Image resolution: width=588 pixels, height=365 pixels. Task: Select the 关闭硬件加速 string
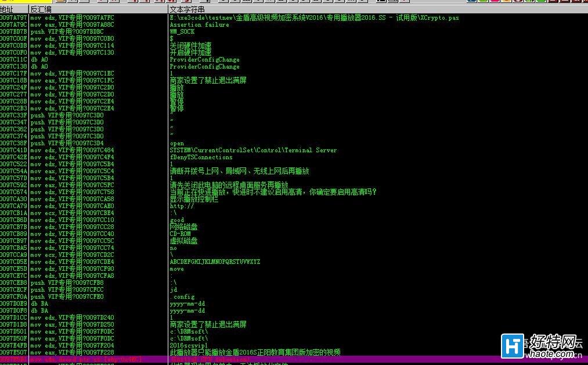point(190,46)
